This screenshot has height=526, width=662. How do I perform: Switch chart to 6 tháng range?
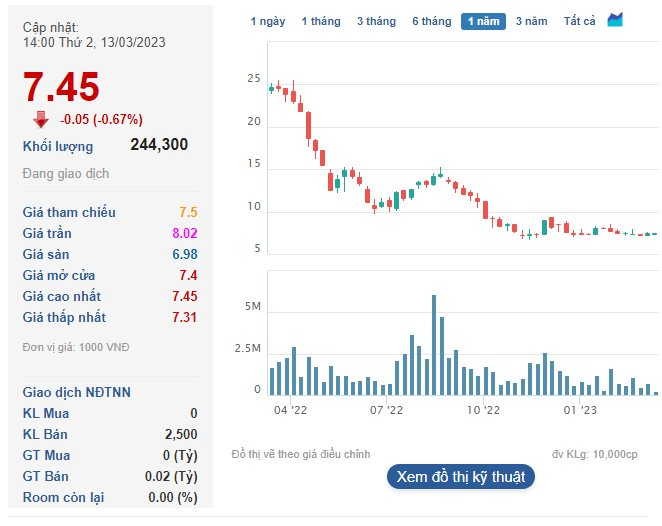(431, 21)
